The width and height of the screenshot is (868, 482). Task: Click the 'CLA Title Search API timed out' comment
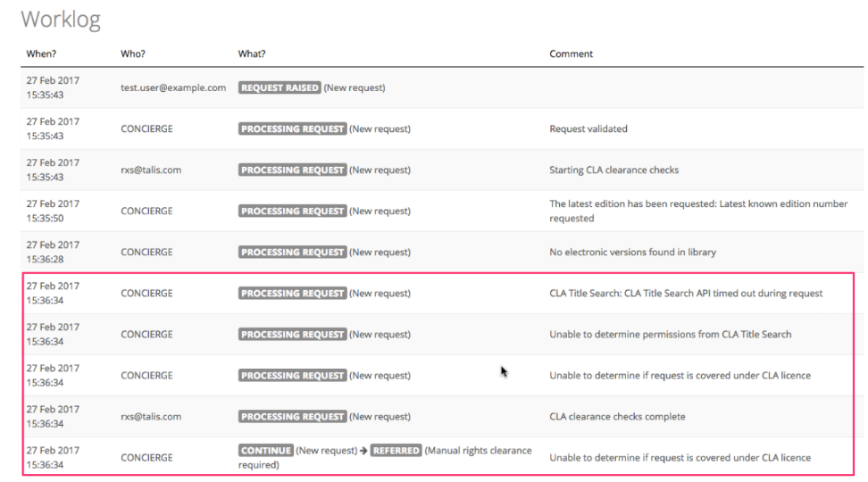tap(686, 294)
